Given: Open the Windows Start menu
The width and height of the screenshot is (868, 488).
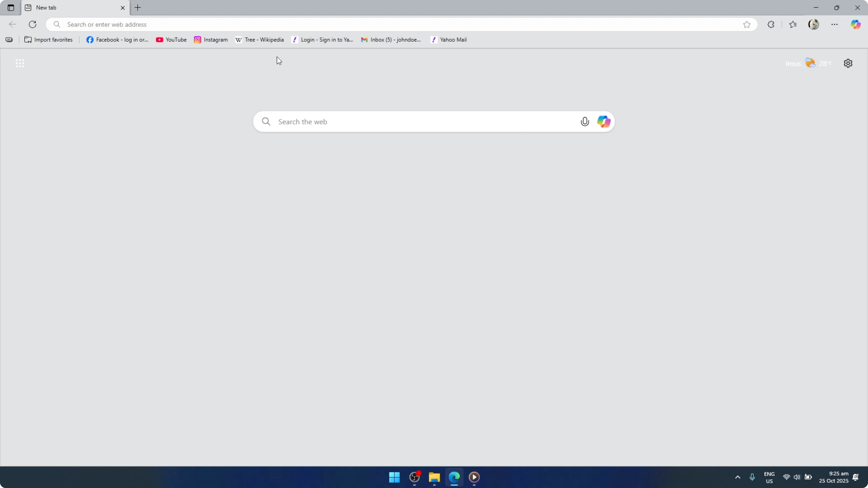Looking at the screenshot, I should point(394,477).
